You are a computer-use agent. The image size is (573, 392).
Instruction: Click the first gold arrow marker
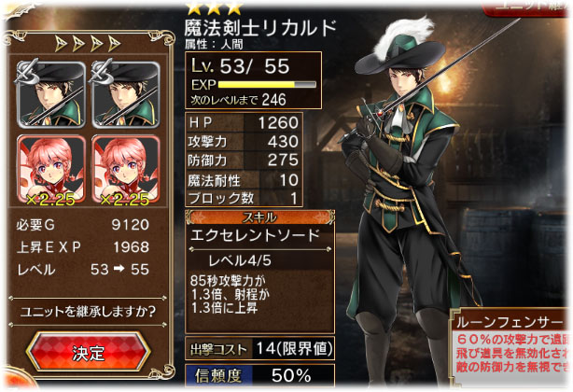point(61,44)
